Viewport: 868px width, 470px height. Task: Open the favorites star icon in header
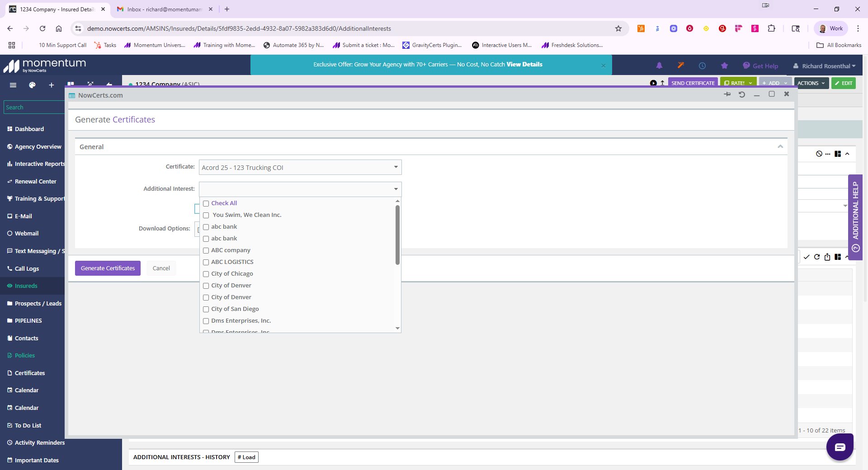click(724, 66)
